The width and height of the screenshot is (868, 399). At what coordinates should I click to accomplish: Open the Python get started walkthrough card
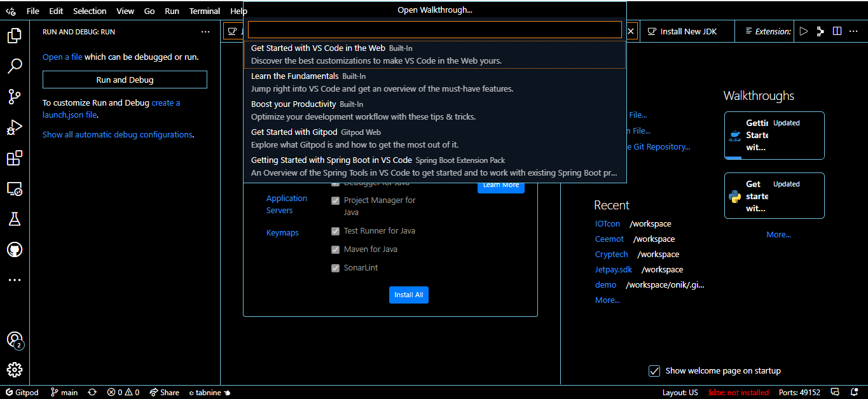(774, 196)
